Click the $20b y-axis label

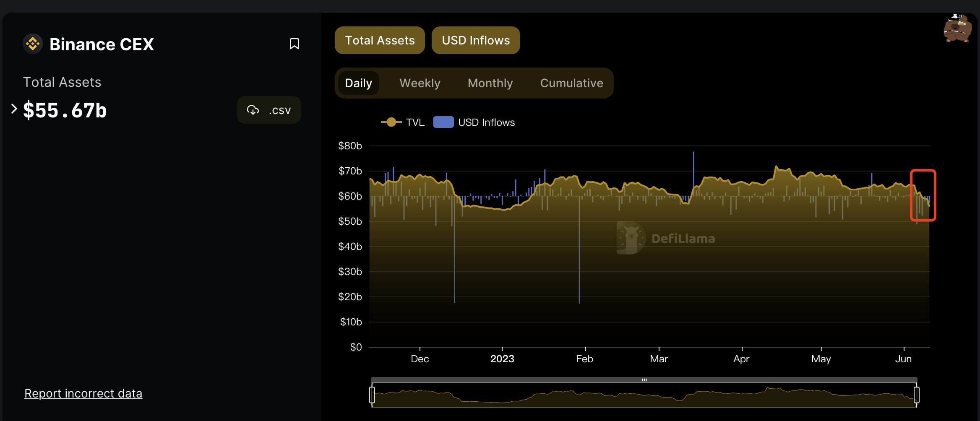[350, 297]
